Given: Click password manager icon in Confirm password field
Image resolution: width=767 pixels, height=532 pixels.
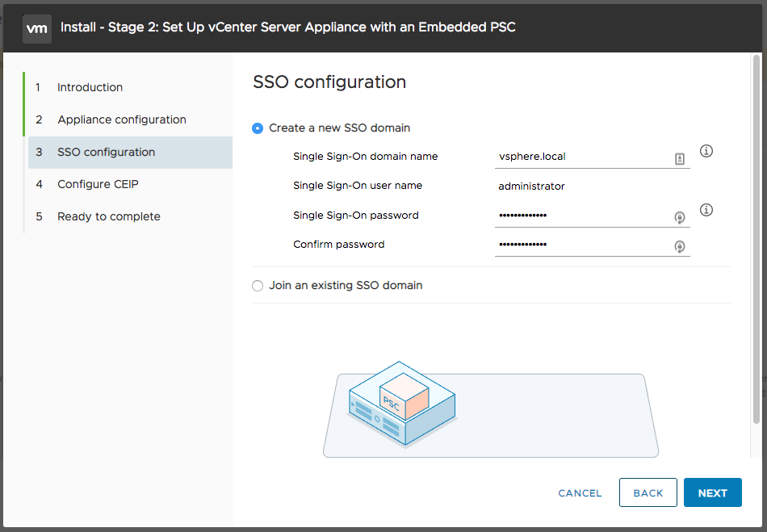Looking at the screenshot, I should point(680,246).
